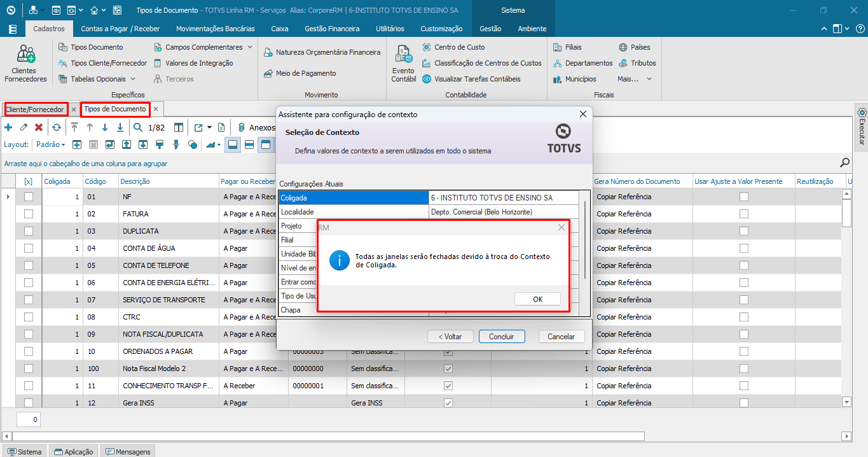
Task: Open Tipos Cliente/Fornecedor in the ribbon
Action: [102, 63]
